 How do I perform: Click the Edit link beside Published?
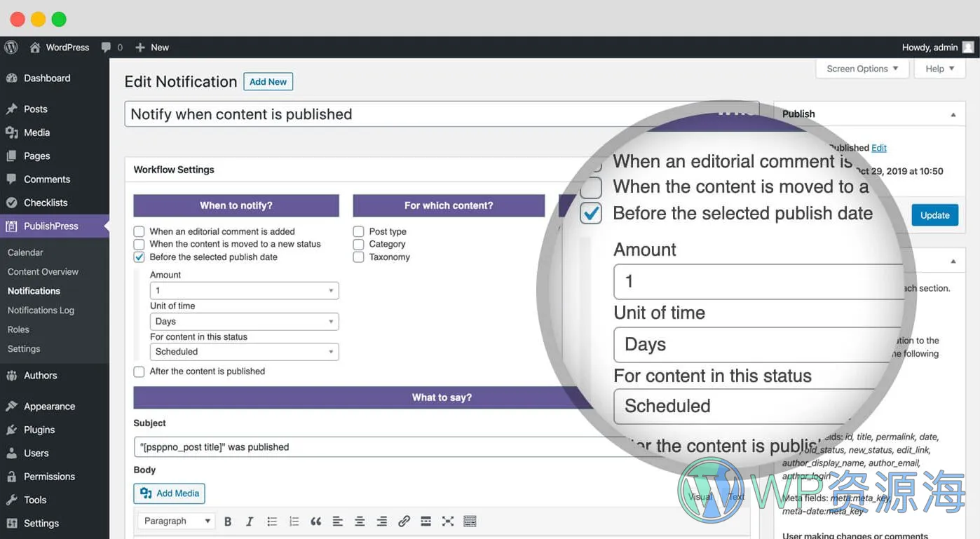[879, 148]
